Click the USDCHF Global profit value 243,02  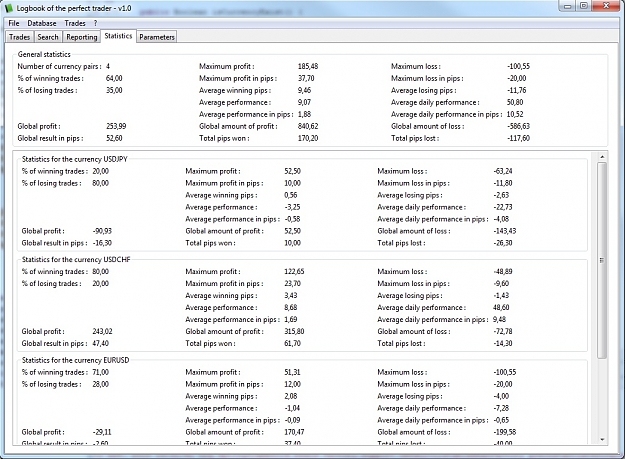pos(102,332)
